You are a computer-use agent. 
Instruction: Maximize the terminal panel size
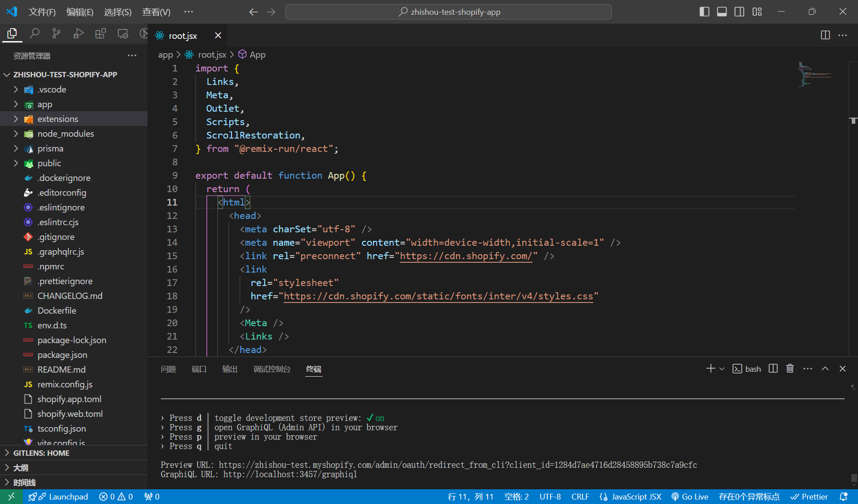825,369
